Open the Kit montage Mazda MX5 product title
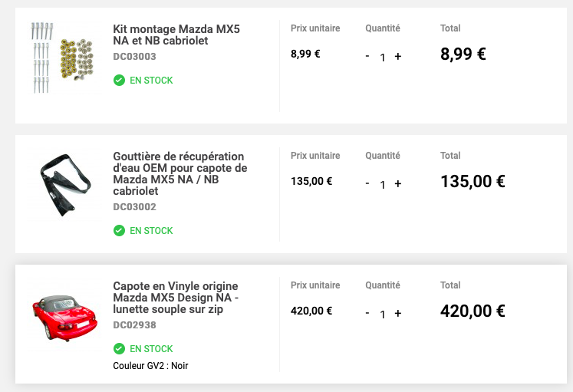The width and height of the screenshot is (573, 392). (176, 35)
